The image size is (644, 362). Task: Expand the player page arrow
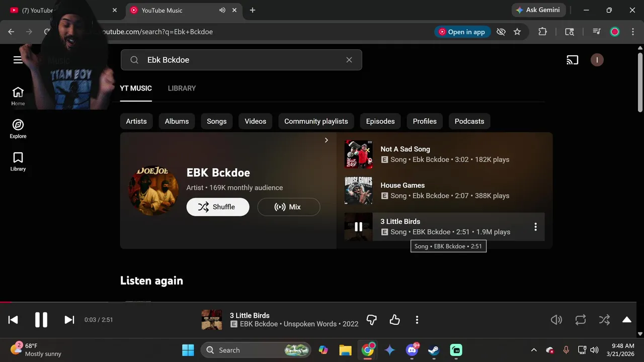627,320
